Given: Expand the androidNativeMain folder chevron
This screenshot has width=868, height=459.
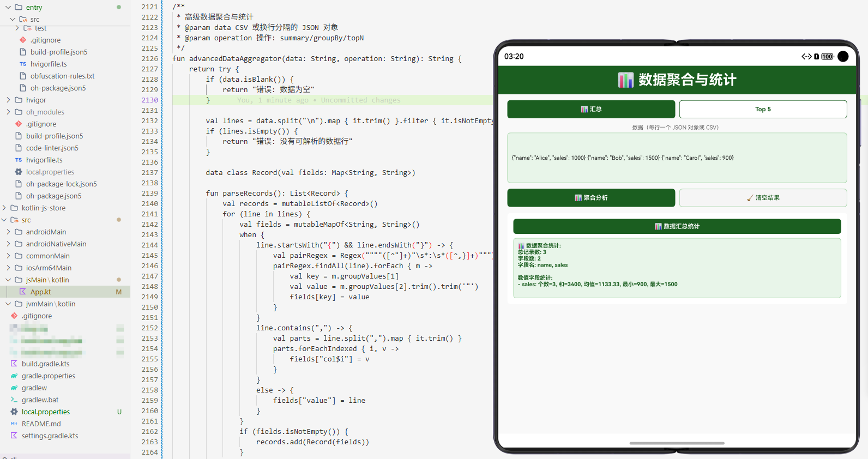Looking at the screenshot, I should (8, 244).
